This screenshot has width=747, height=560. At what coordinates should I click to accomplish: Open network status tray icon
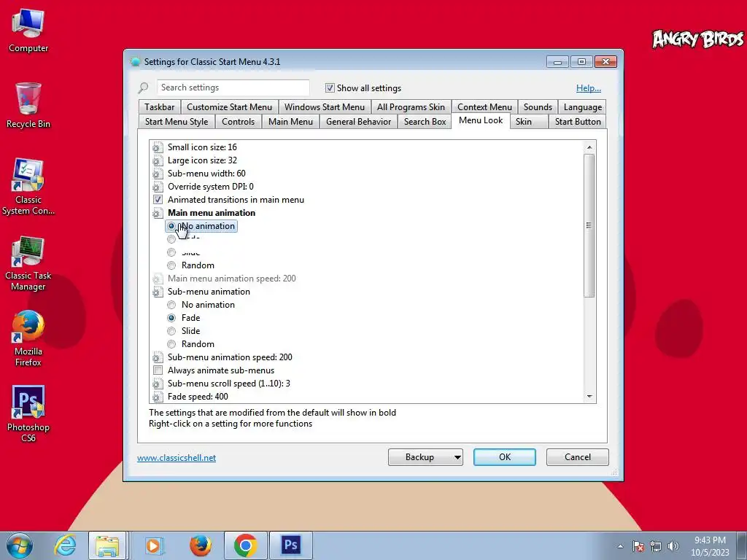656,546
